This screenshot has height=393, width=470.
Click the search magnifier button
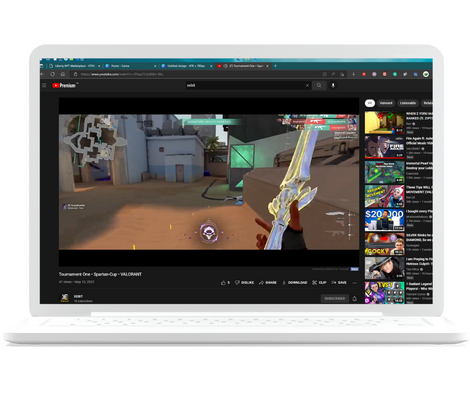[319, 85]
